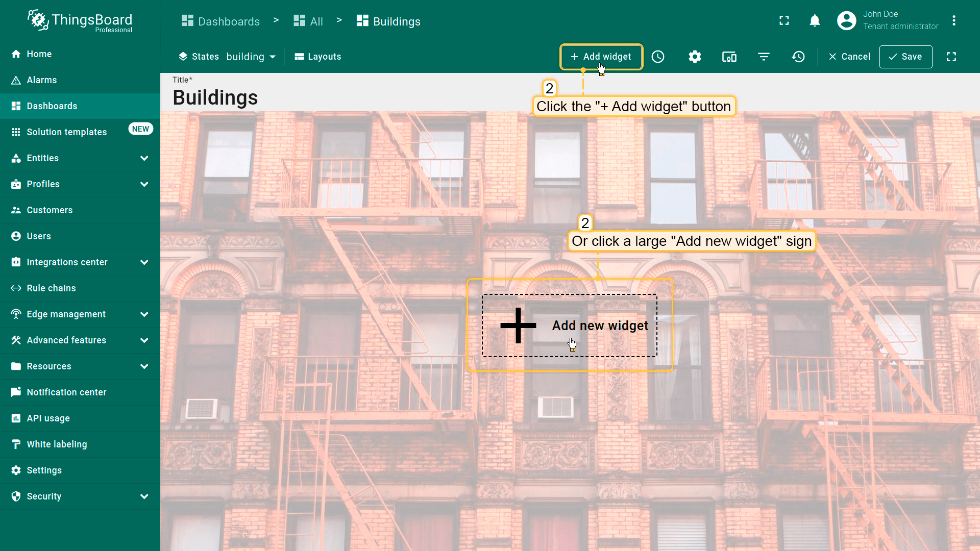Screen dimensions: 980x551
Task: Open the version control history icon
Action: (798, 57)
